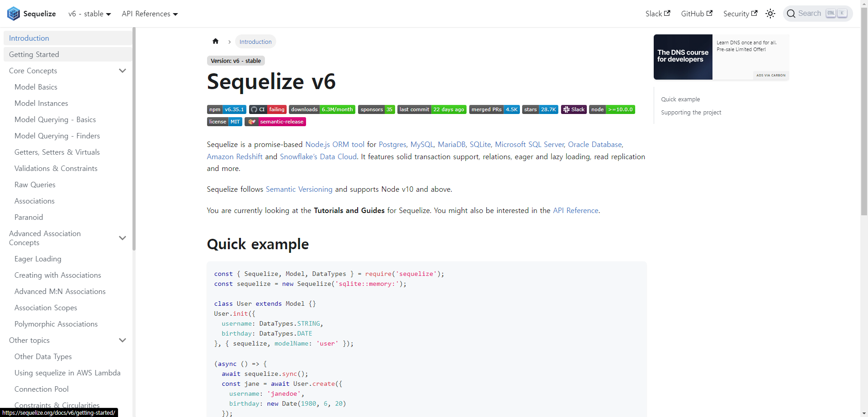868x417 pixels.
Task: Click the last commit badge
Action: 432,109
